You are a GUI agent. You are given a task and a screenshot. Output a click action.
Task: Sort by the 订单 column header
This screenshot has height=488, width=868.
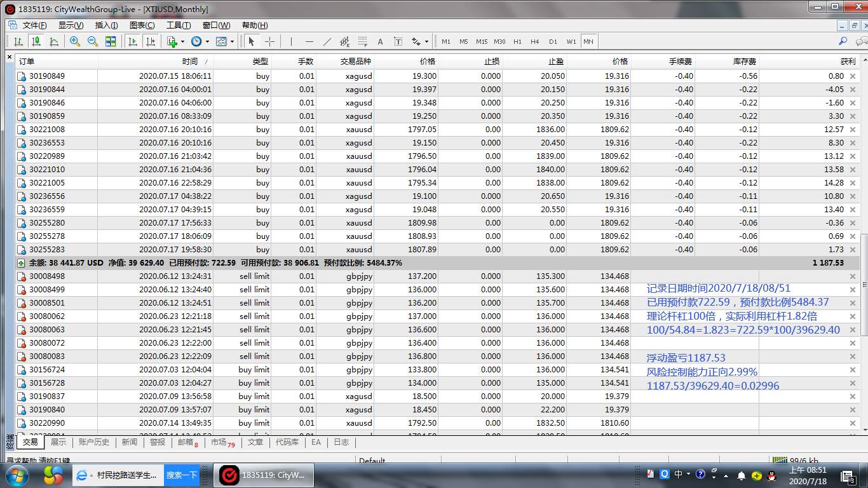tap(57, 62)
